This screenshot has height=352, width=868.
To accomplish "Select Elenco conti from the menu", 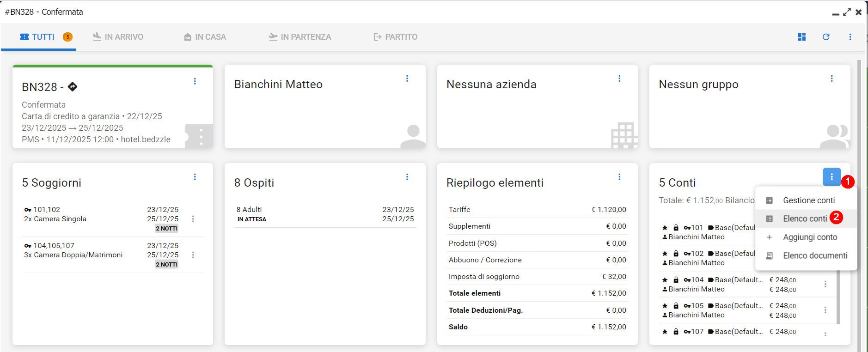I will tap(805, 218).
